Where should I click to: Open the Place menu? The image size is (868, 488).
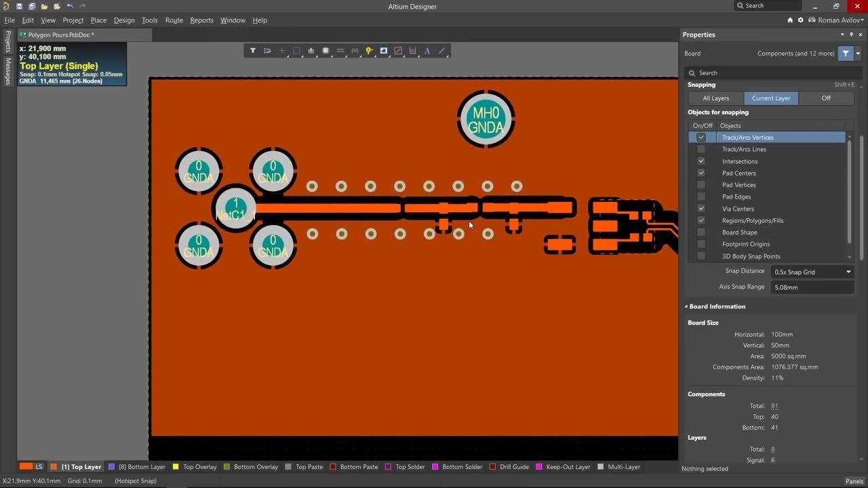(x=98, y=20)
